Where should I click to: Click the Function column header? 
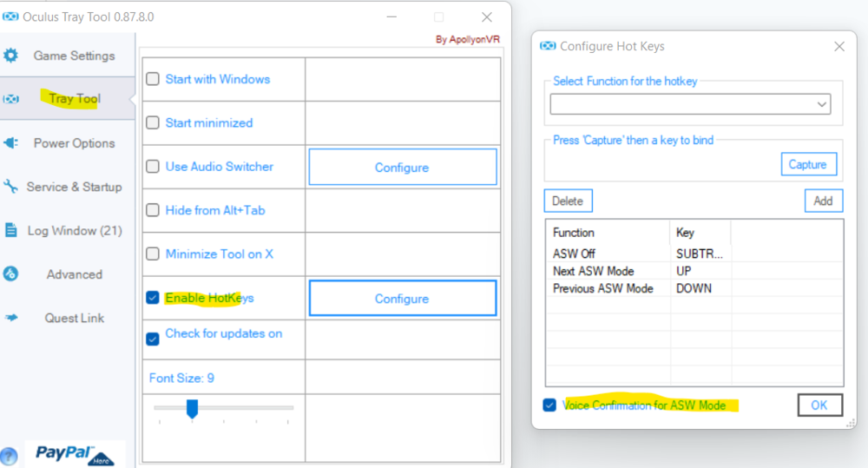pos(608,233)
